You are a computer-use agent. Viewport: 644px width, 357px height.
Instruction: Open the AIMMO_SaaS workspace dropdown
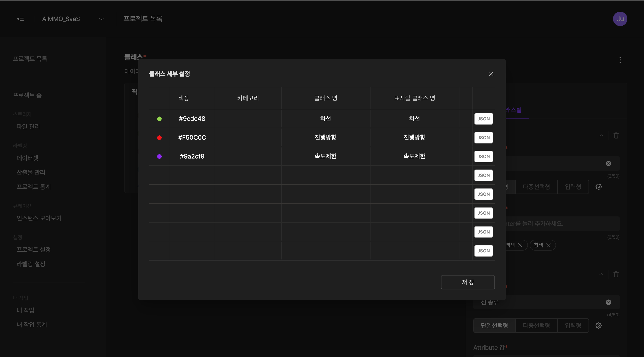[73, 19]
